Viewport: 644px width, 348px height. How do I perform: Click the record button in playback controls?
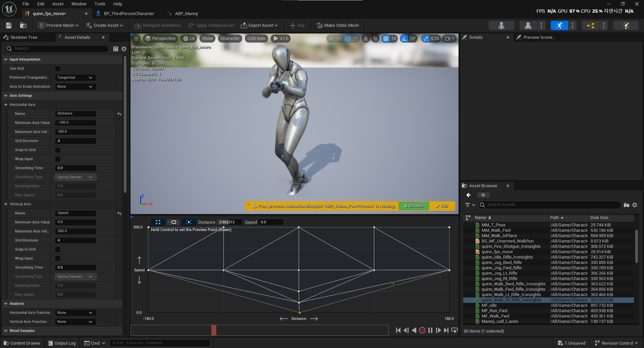point(422,330)
